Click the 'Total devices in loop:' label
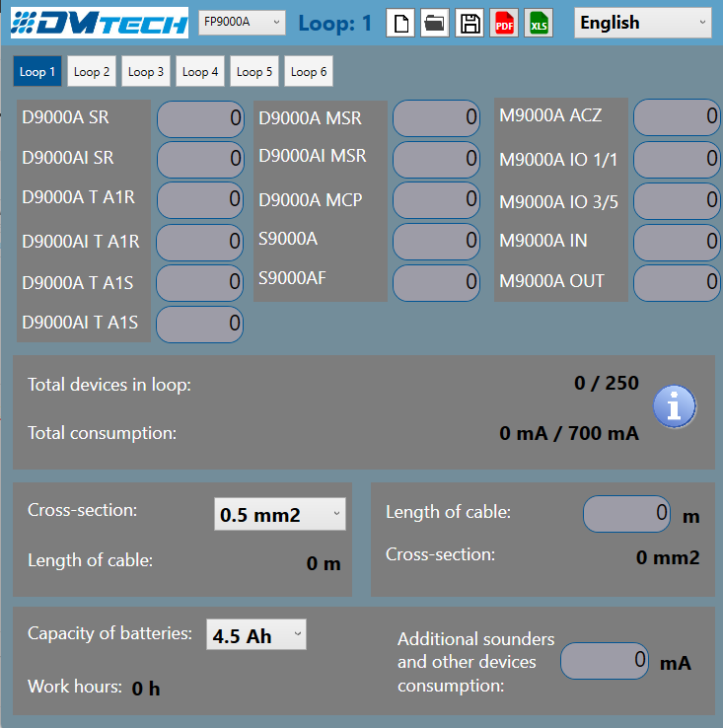The image size is (723, 728). click(x=109, y=385)
